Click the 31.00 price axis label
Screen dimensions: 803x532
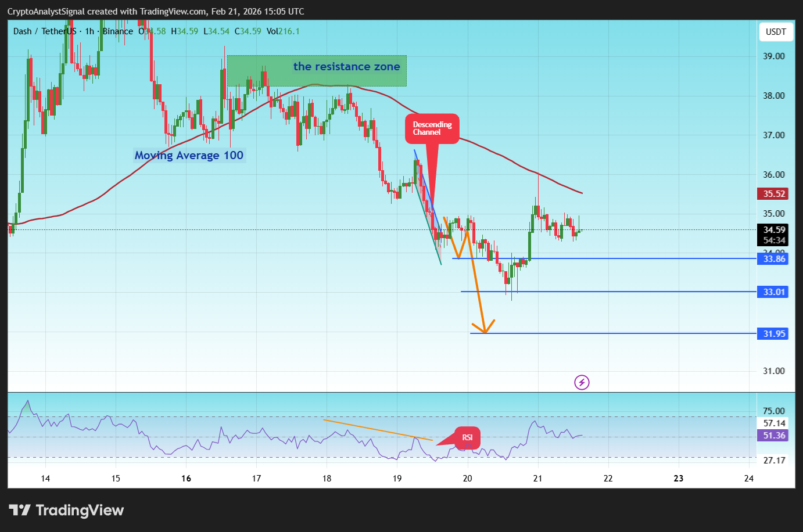tap(774, 371)
